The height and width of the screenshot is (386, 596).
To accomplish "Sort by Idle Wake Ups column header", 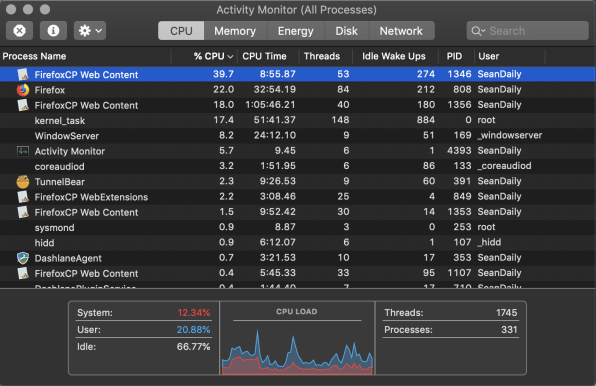I will pos(395,56).
